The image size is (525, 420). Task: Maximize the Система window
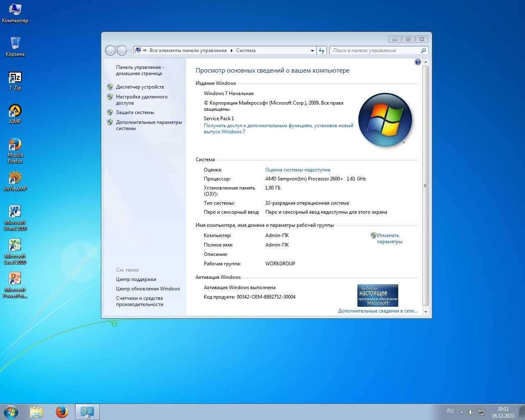(x=408, y=39)
